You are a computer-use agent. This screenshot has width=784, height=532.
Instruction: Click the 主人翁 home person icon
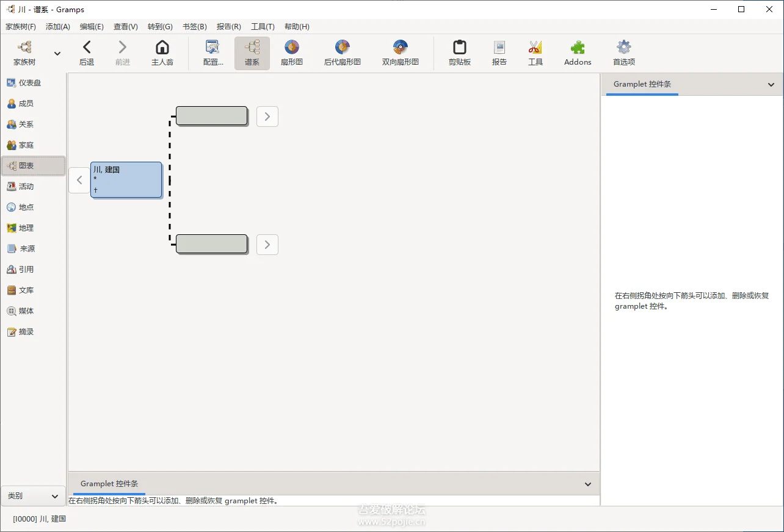162,52
